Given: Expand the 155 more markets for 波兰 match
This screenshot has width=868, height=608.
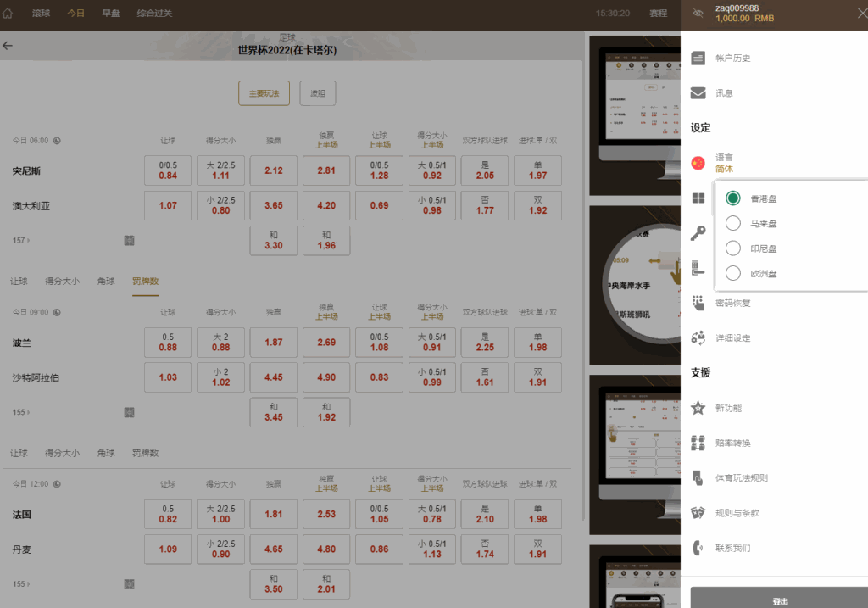Looking at the screenshot, I should pyautogui.click(x=20, y=412).
